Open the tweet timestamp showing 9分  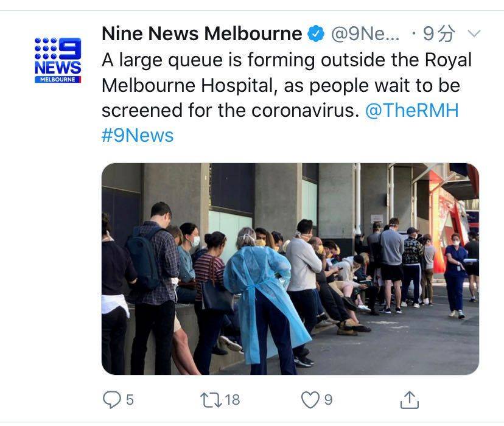pyautogui.click(x=439, y=33)
